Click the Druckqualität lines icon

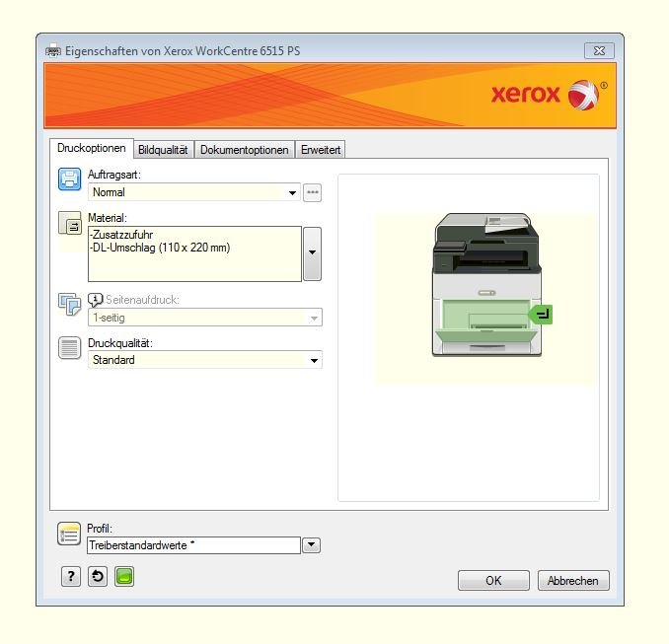coord(69,347)
